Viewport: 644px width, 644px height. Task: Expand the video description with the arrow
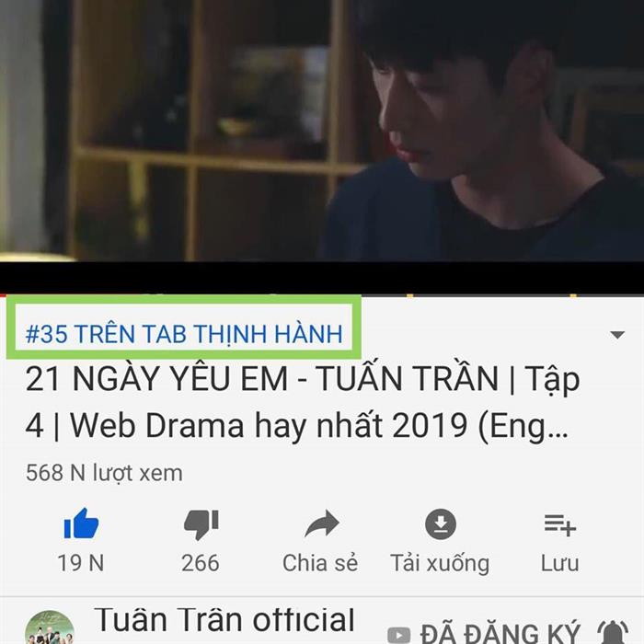coord(617,334)
